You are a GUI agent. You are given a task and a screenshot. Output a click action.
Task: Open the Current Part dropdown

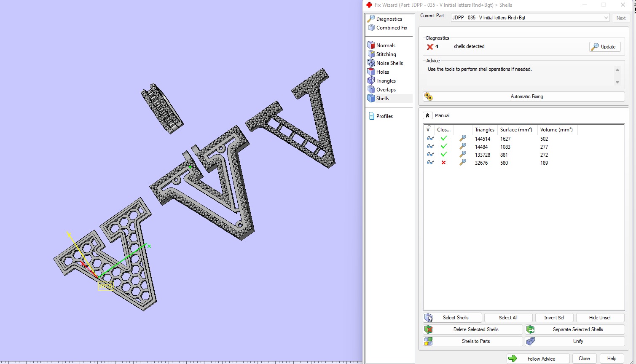click(x=530, y=18)
